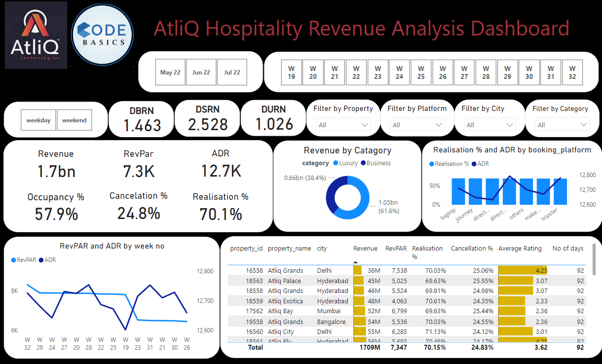Click the AtliQ Technologies logo
602x364 pixels.
click(x=35, y=34)
